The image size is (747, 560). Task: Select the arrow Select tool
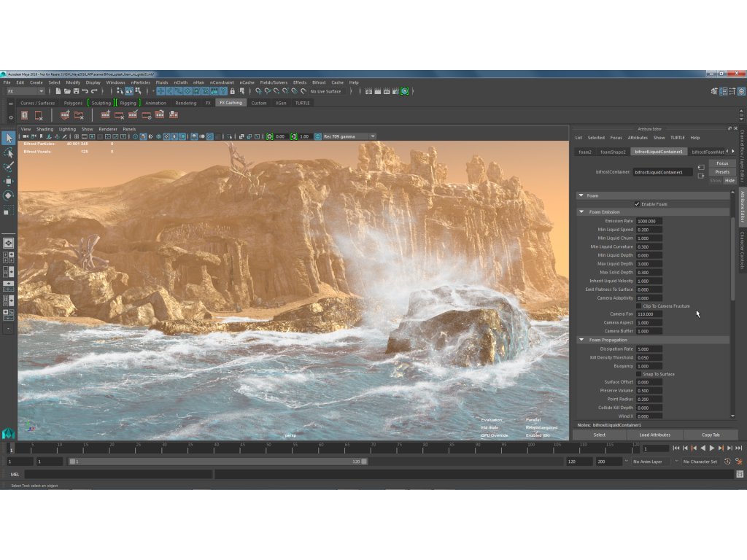tap(9, 138)
